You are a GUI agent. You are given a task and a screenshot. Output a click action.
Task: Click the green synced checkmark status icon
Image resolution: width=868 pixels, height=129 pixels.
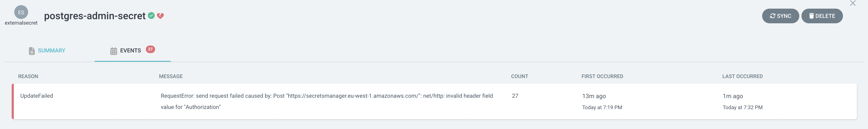click(x=151, y=16)
